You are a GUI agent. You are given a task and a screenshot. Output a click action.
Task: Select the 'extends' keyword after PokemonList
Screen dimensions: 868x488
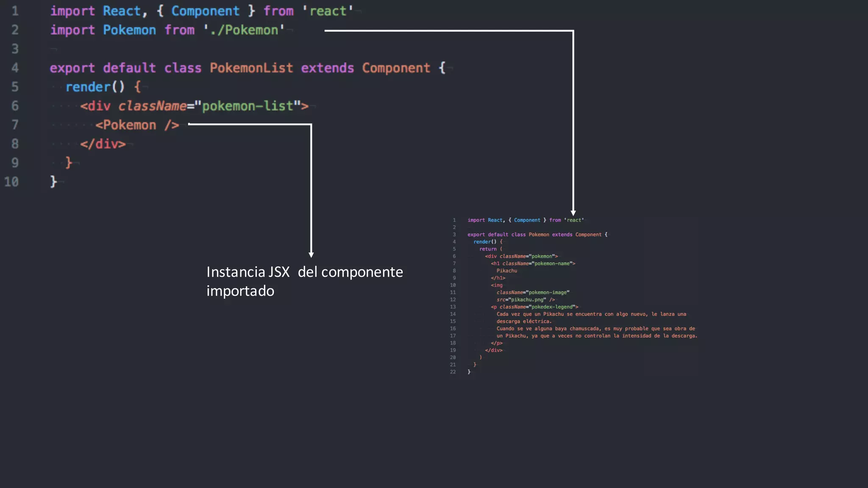(327, 68)
